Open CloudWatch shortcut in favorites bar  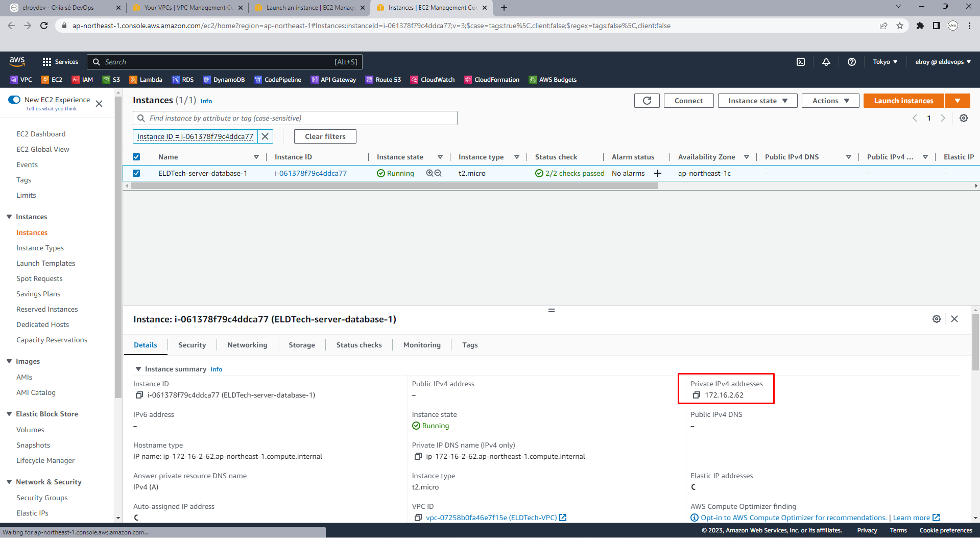pyautogui.click(x=433, y=80)
